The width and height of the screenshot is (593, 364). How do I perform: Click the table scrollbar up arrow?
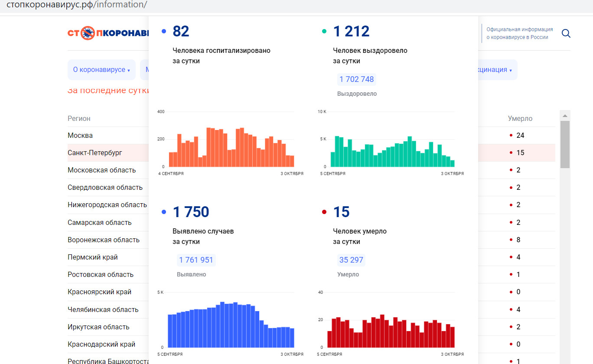pos(565,116)
